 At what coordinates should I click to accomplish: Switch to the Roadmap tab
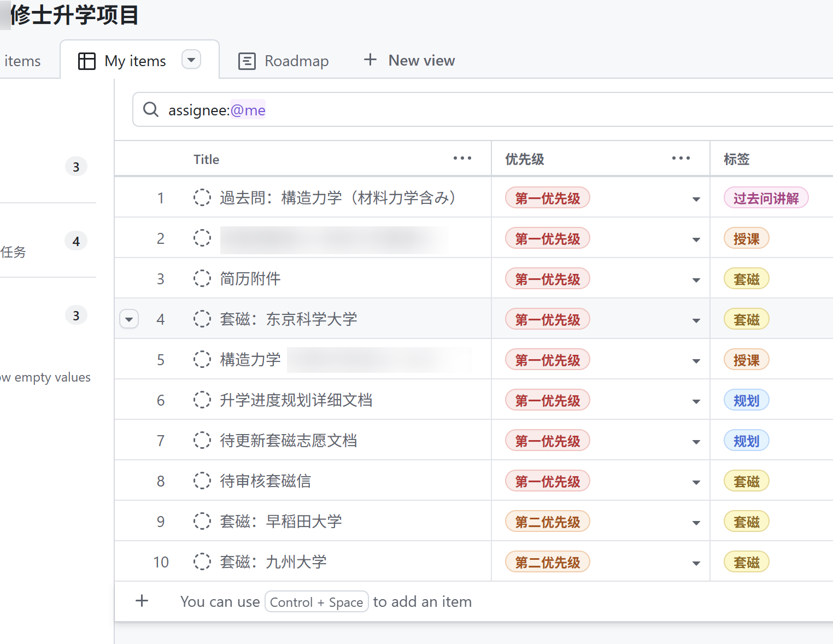click(x=284, y=61)
